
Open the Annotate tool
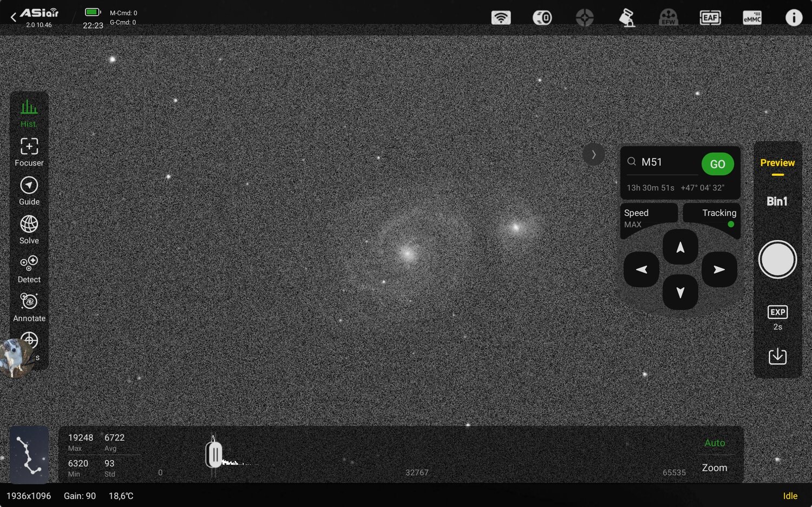click(x=29, y=307)
